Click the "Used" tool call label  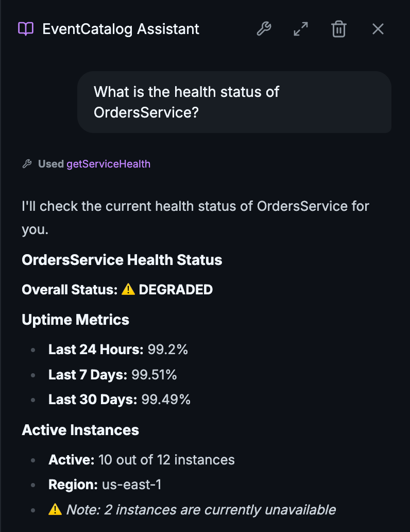[x=50, y=164]
